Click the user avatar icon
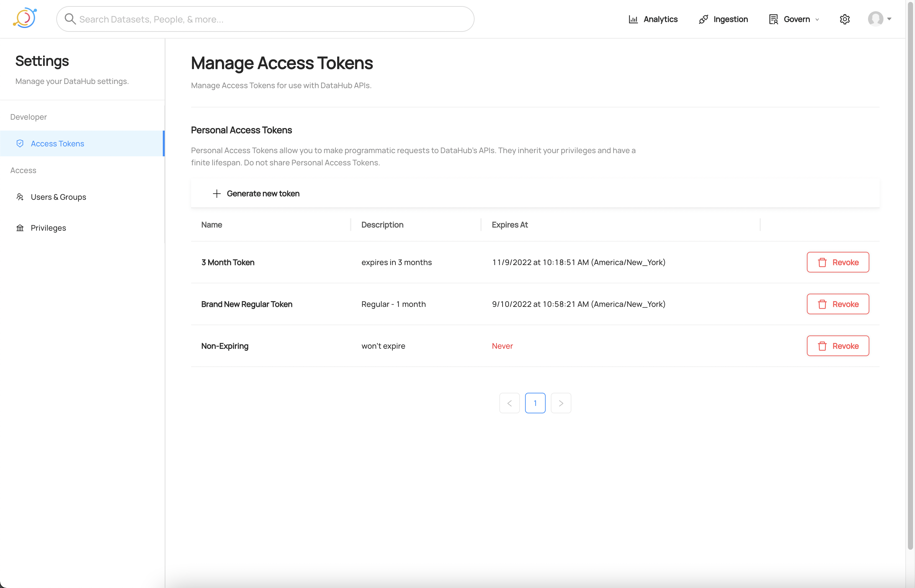The height and width of the screenshot is (588, 915). (875, 19)
